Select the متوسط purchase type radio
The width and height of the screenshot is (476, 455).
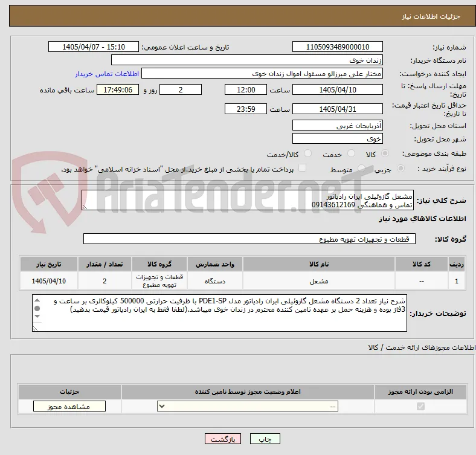click(x=361, y=168)
